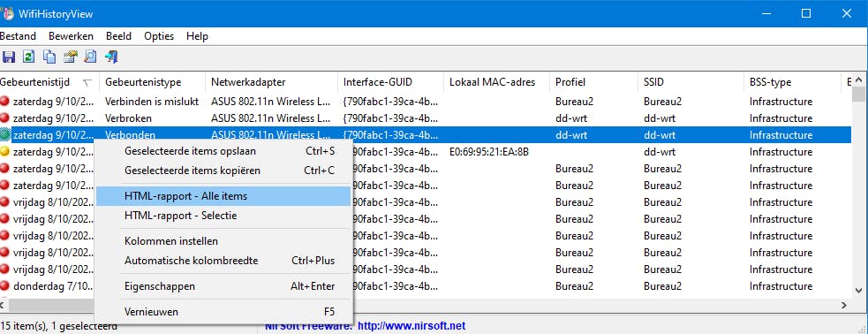This screenshot has width=868, height=334.
Task: Click the Copy selected items toolbar icon
Action: point(49,57)
